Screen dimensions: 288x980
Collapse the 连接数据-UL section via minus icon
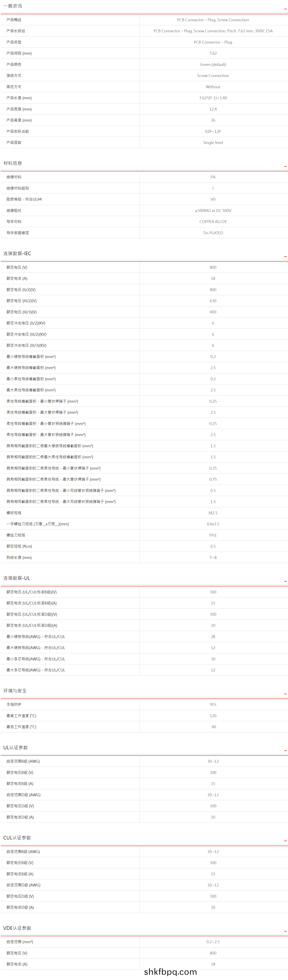[x=285, y=581]
